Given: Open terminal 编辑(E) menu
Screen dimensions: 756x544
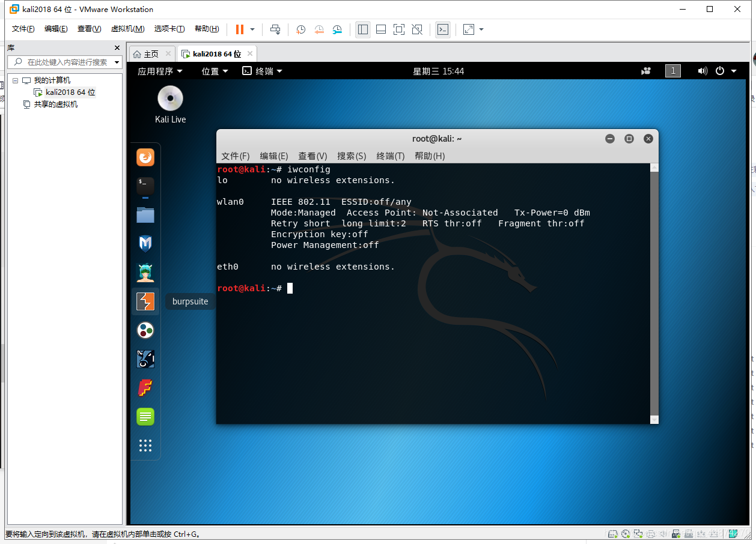Looking at the screenshot, I should (274, 156).
